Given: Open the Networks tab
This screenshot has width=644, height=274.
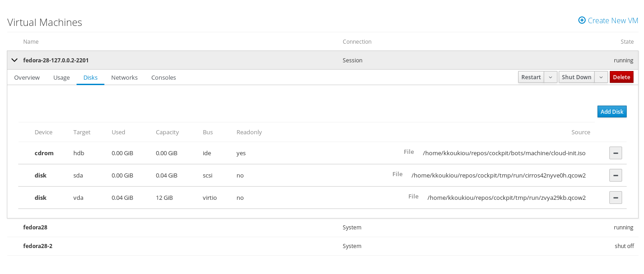Looking at the screenshot, I should [124, 78].
